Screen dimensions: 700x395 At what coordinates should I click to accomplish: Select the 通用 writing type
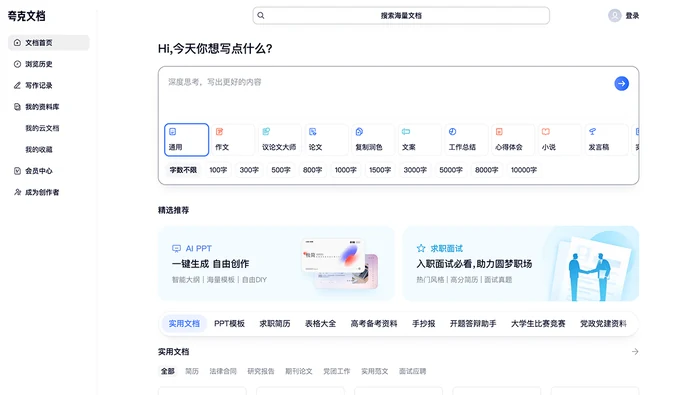(x=187, y=140)
